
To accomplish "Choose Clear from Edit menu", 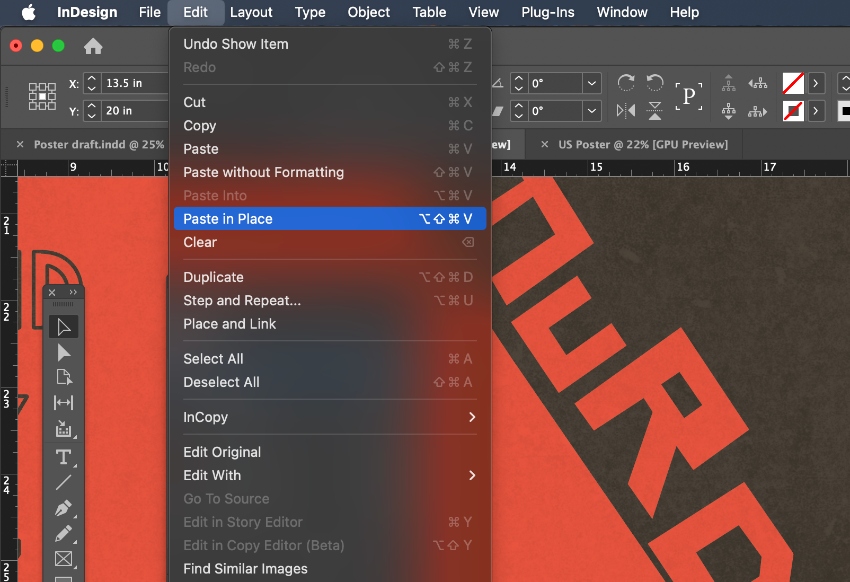I will coord(330,242).
